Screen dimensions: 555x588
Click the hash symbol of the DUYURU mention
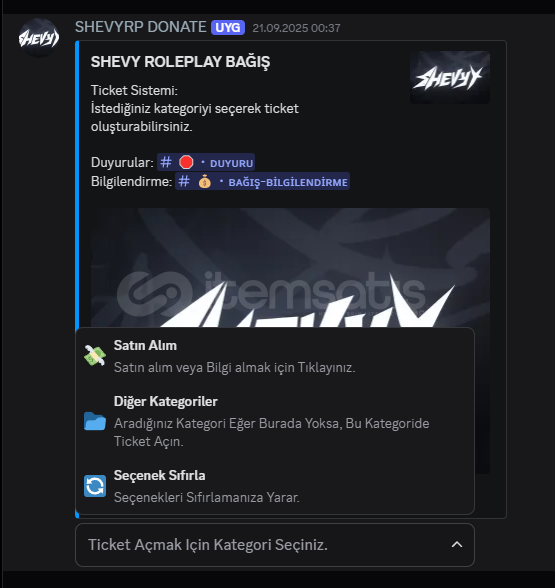click(166, 162)
